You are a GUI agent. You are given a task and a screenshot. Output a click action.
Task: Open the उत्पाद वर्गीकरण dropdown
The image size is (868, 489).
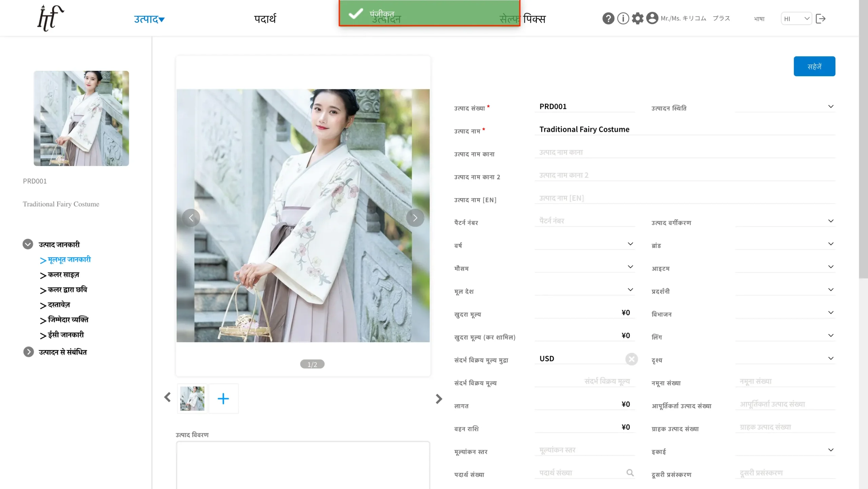point(785,221)
